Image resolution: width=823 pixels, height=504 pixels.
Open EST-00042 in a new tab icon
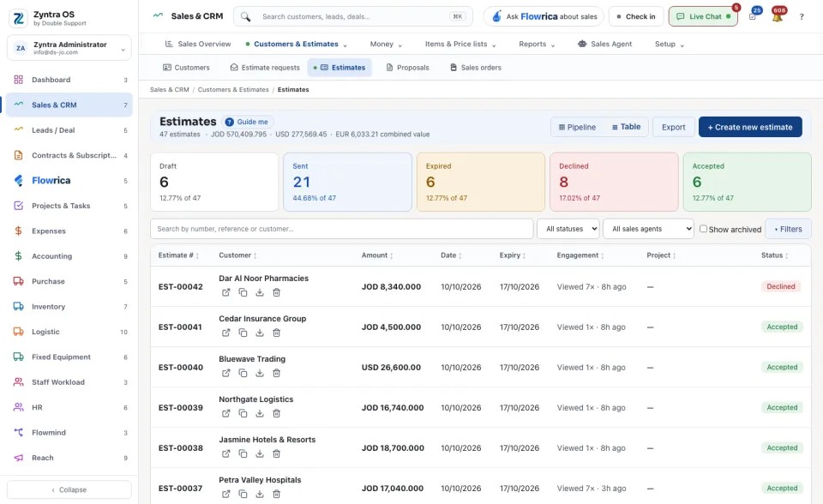[225, 292]
